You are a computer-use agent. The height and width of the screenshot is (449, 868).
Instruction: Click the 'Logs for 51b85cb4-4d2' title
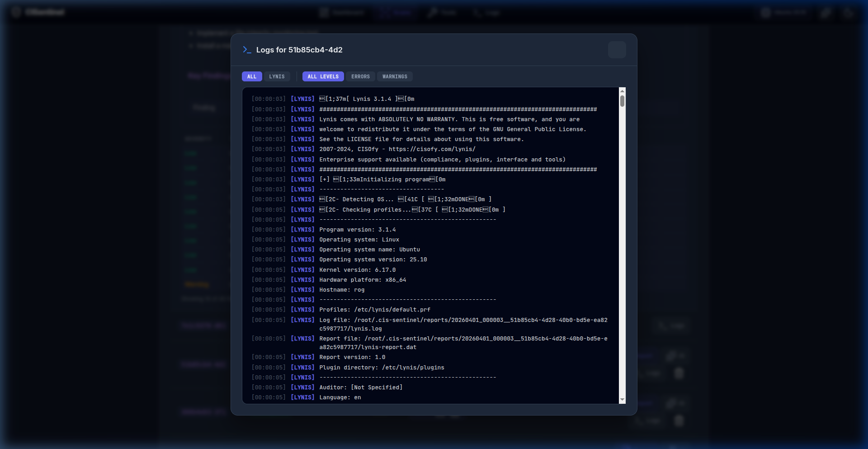tap(299, 50)
